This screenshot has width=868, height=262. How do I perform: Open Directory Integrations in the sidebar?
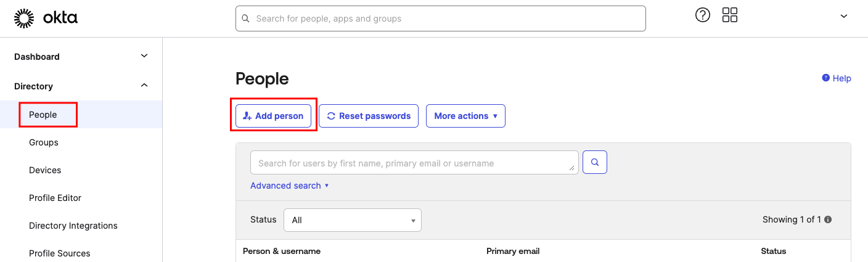pos(73,226)
